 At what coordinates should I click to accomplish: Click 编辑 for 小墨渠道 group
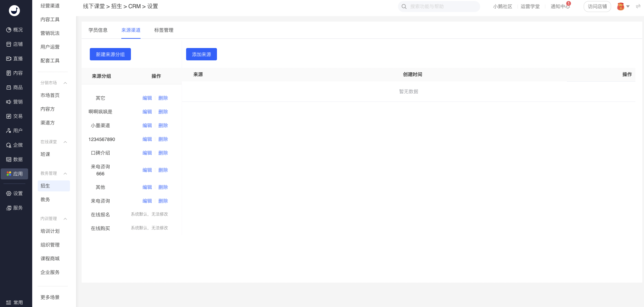[x=147, y=126]
